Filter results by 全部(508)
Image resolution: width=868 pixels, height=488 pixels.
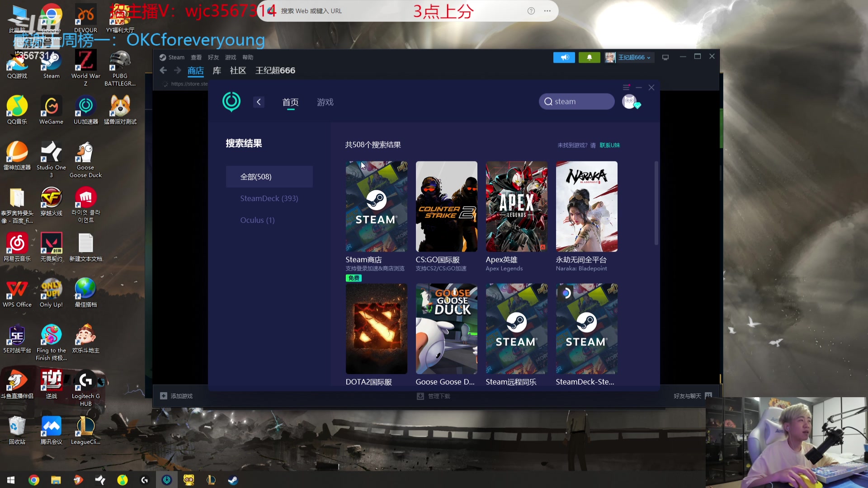pos(269,177)
